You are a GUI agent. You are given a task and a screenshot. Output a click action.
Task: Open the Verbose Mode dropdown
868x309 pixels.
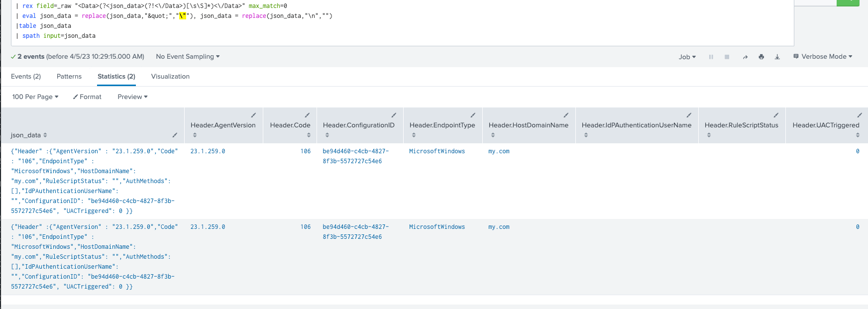(x=823, y=57)
